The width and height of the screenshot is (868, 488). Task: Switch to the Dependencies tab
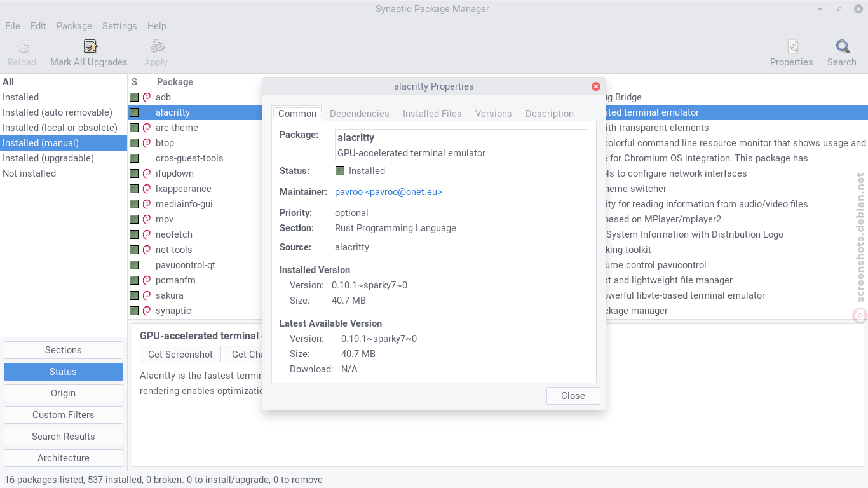(x=359, y=114)
